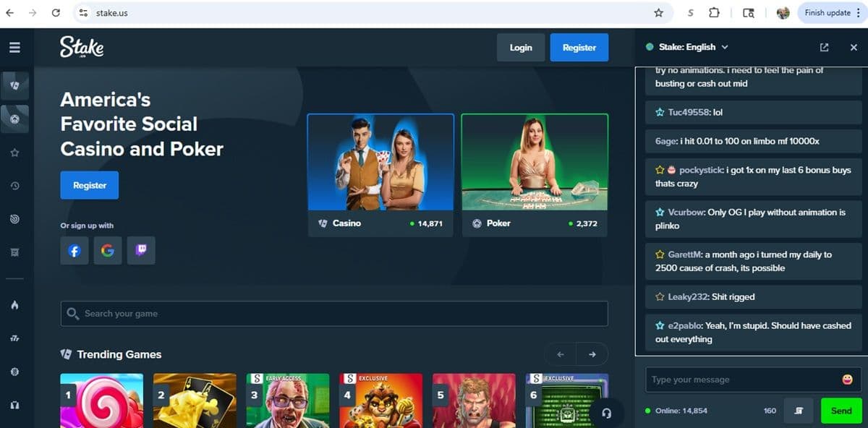Screen dimensions: 868x428
Task: Close the chat panel
Action: click(x=854, y=48)
